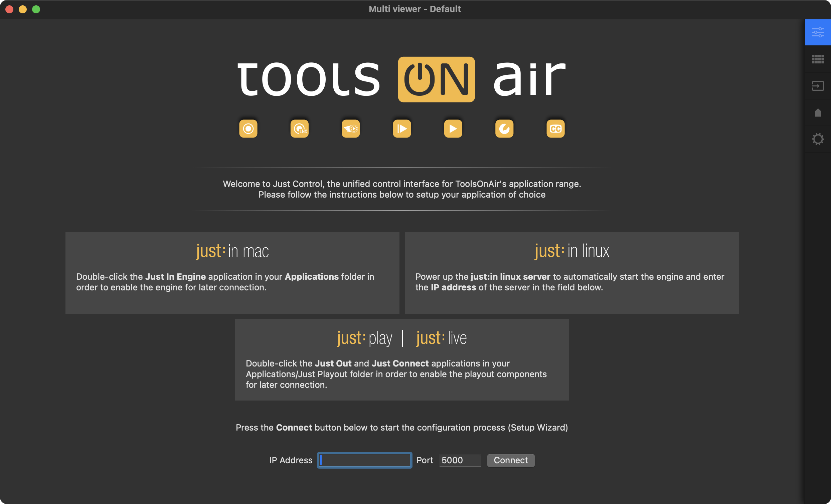Minimize the window with the yellow button

23,9
